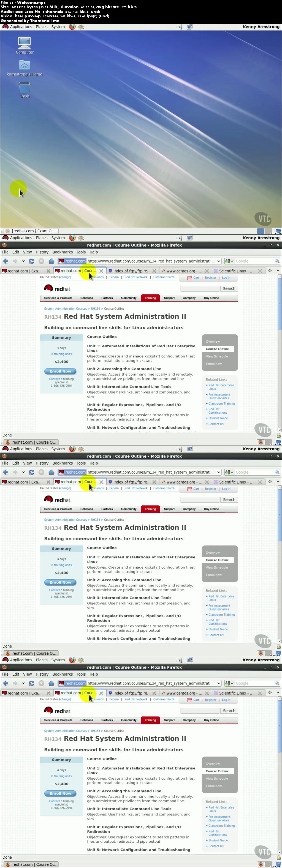Close 'Scientific Linux' tab in the last frame
Viewport: 282px width, 868px height.
tap(260, 693)
